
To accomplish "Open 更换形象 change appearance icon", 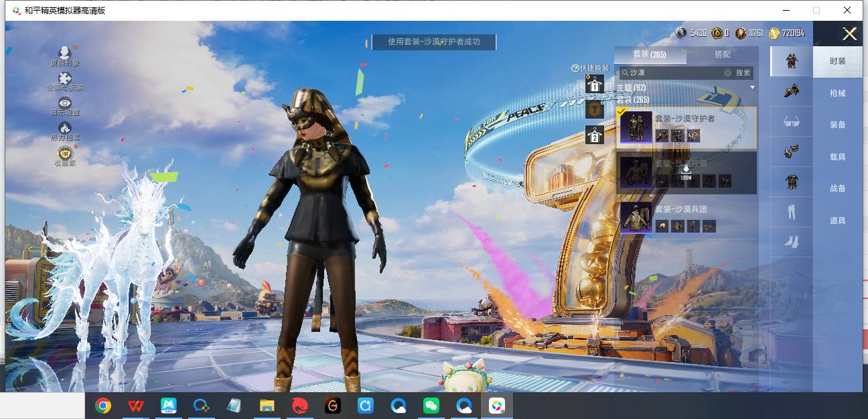I will click(x=64, y=53).
